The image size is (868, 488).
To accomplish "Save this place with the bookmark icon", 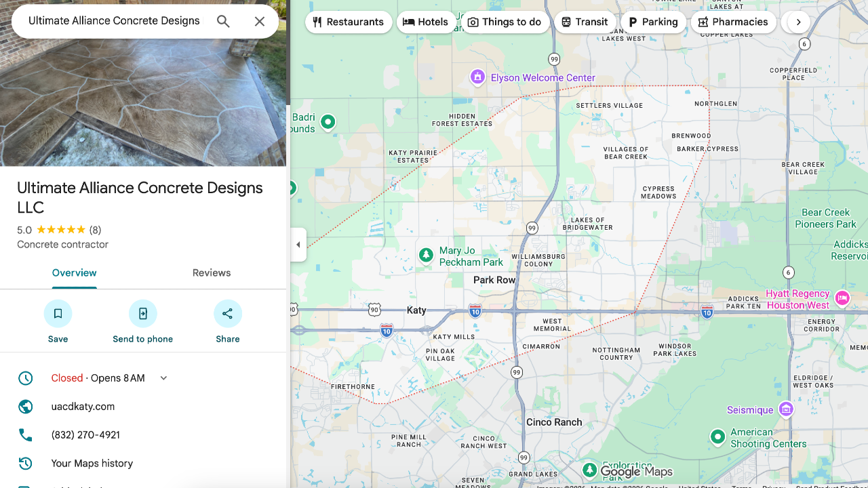I will coord(58,314).
